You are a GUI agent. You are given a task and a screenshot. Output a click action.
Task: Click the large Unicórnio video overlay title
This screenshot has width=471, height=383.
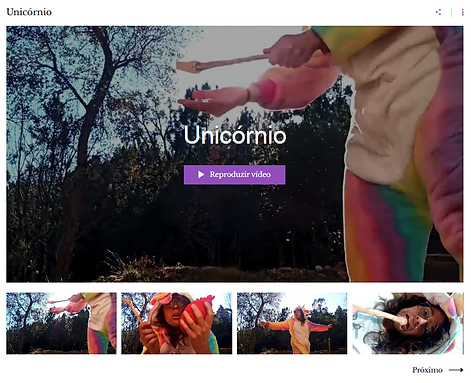pos(235,135)
